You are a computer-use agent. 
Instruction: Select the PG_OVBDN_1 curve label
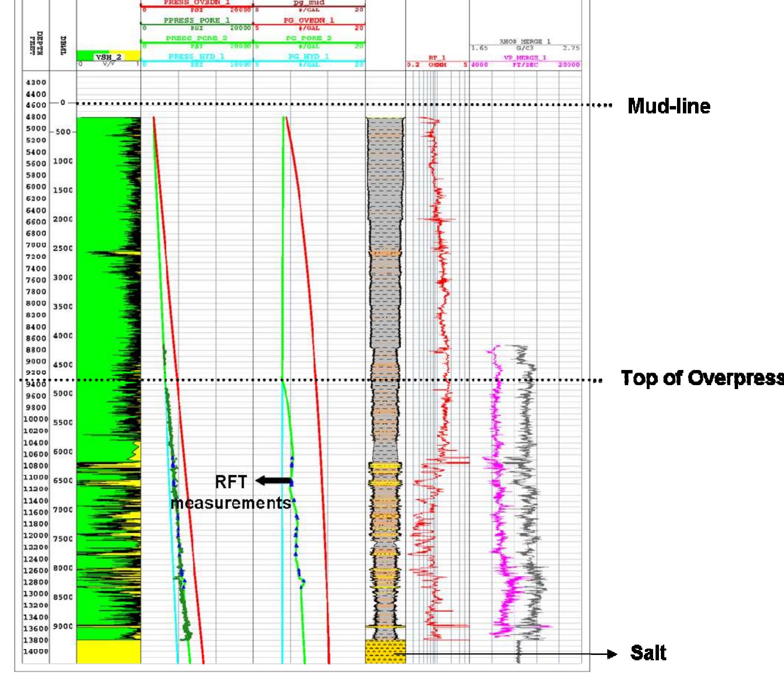pos(309,20)
